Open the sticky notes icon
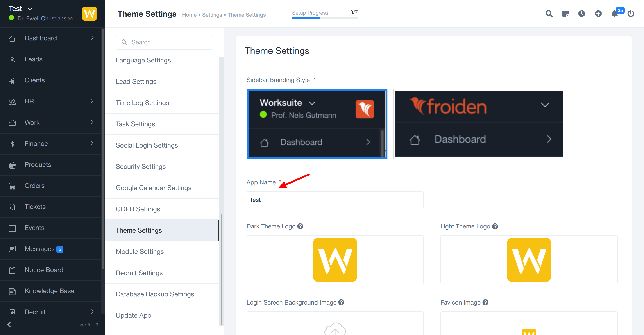This screenshot has height=335, width=644. click(565, 14)
